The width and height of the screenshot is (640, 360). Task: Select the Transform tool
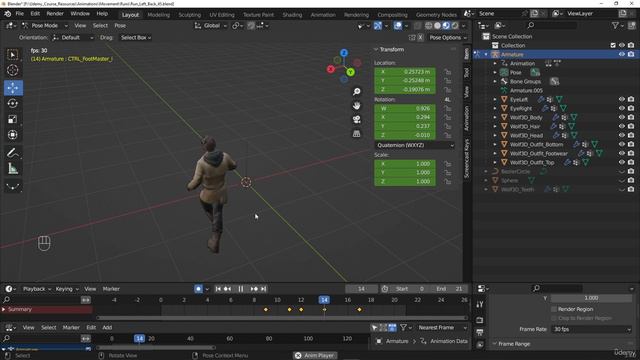point(13,135)
